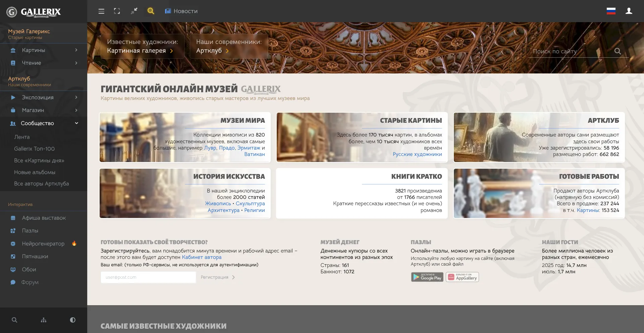Viewport: 644px width, 333px height.
Task: Toggle fullscreen mode icon
Action: point(117,11)
